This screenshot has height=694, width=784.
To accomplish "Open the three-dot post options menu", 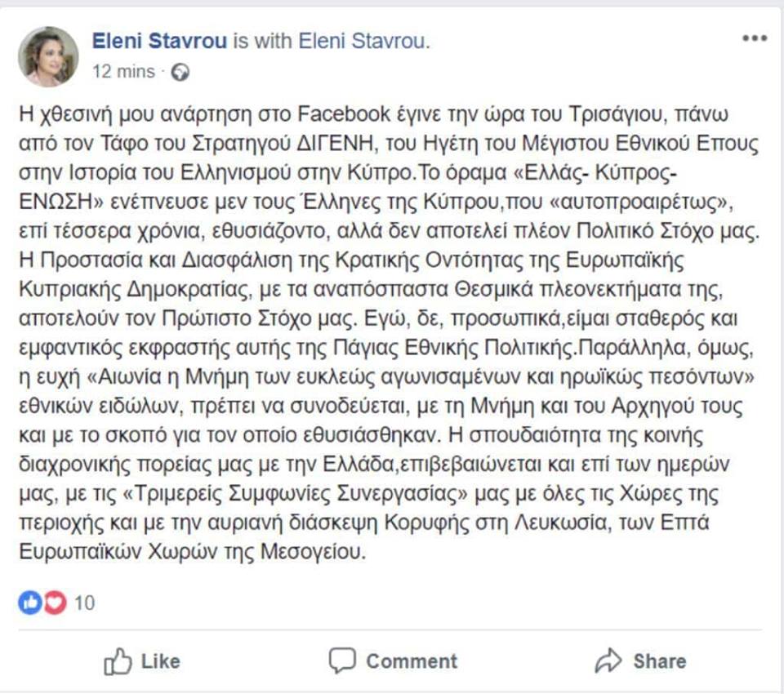I will [755, 38].
